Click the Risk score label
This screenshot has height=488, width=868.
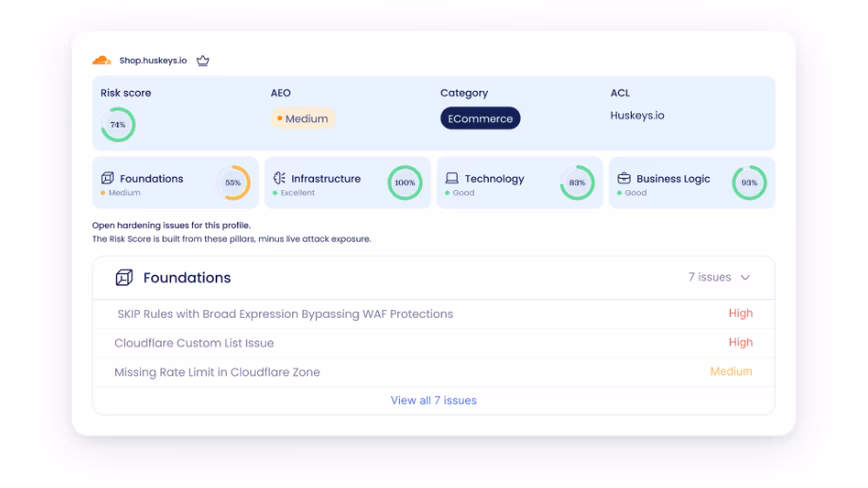pyautogui.click(x=126, y=93)
